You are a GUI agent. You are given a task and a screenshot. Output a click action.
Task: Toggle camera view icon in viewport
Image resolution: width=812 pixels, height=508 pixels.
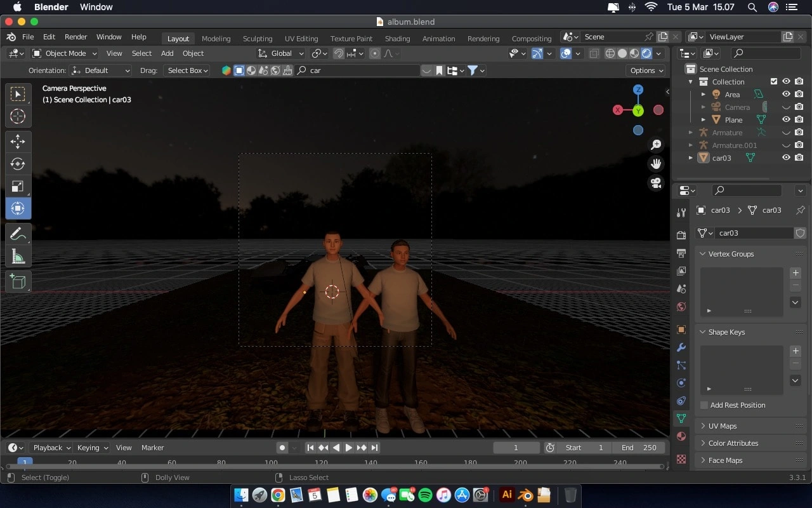coord(656,183)
